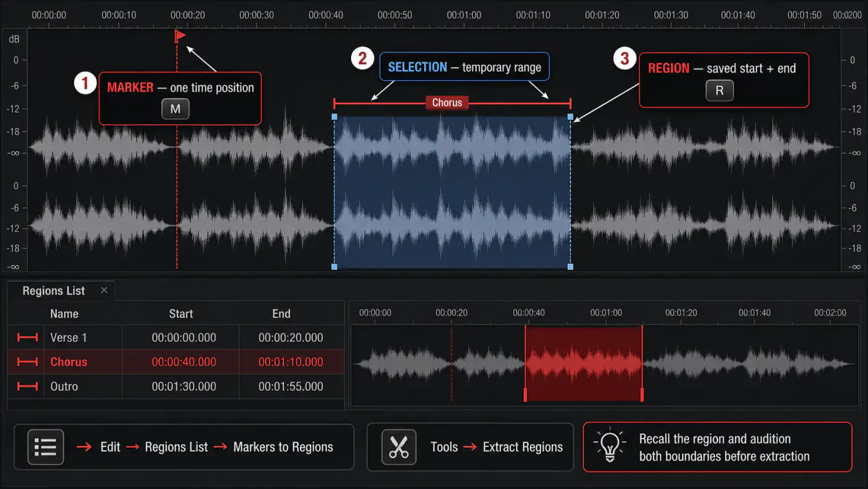Image resolution: width=868 pixels, height=489 pixels.
Task: Click 00:01:40 on the overview time ruler
Action: tap(755, 313)
